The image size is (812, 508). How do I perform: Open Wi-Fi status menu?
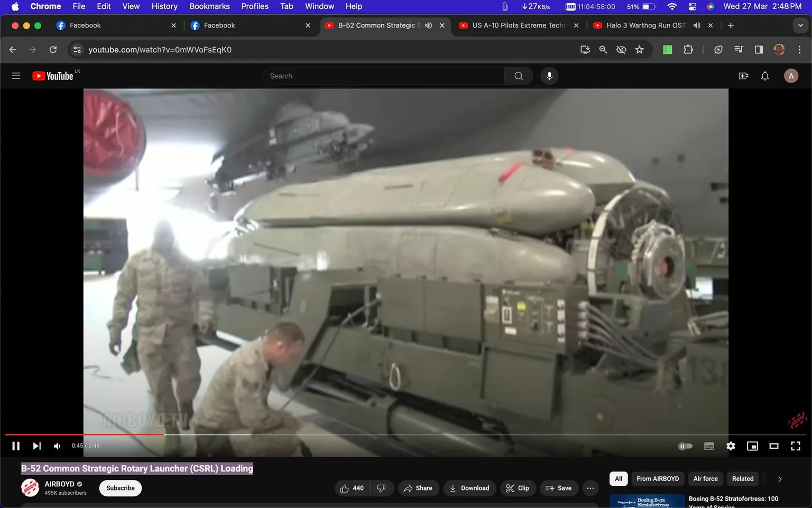672,6
